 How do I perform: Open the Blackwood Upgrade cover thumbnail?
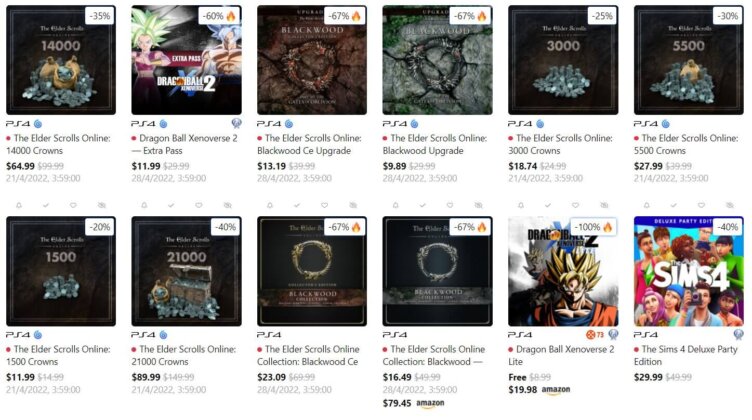437,60
